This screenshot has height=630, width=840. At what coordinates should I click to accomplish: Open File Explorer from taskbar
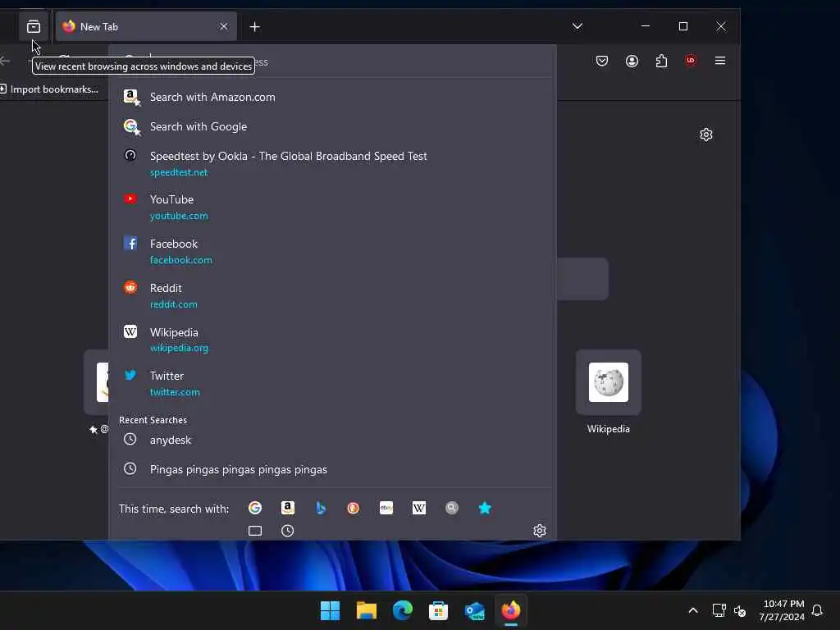[367, 610]
